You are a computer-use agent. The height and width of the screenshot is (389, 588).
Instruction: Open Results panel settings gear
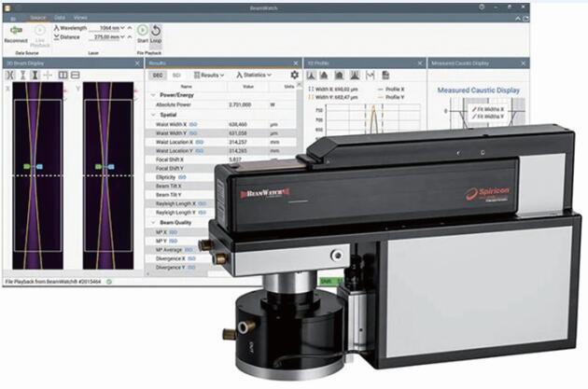pos(295,74)
